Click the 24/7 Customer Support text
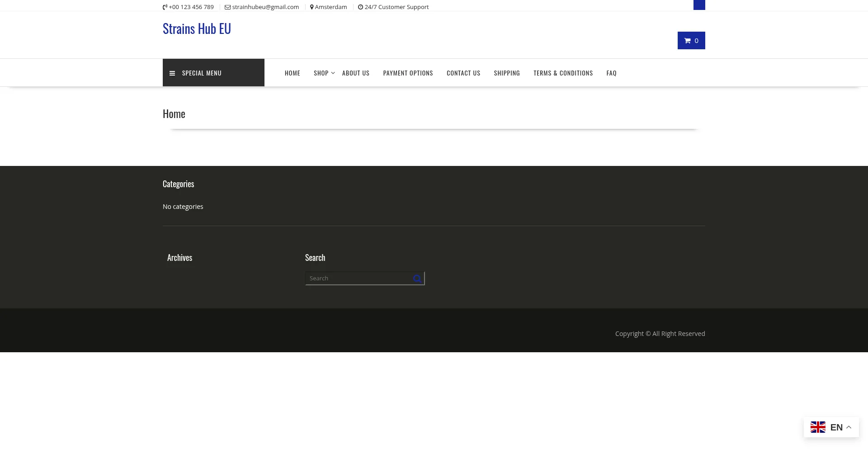Viewport: 868px width, 449px height. tap(396, 7)
